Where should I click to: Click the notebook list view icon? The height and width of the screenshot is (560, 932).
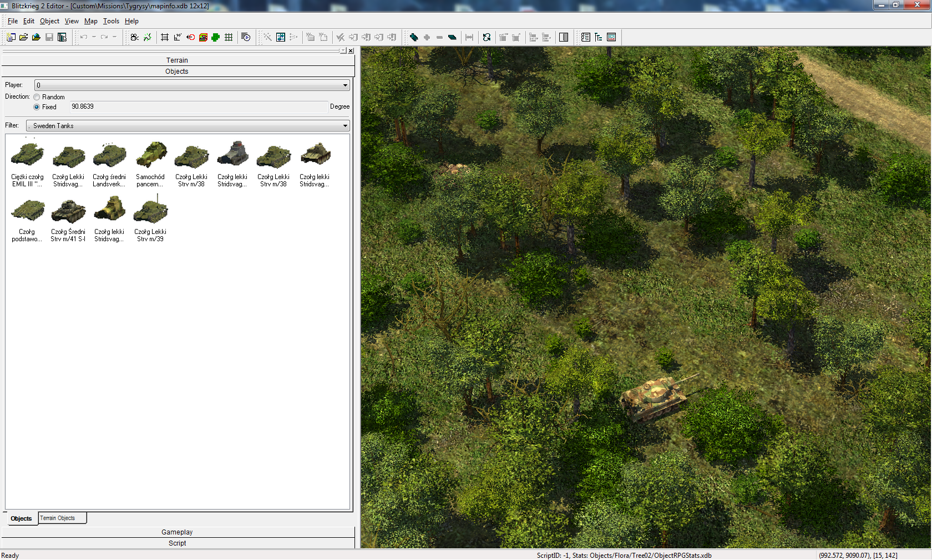[585, 37]
